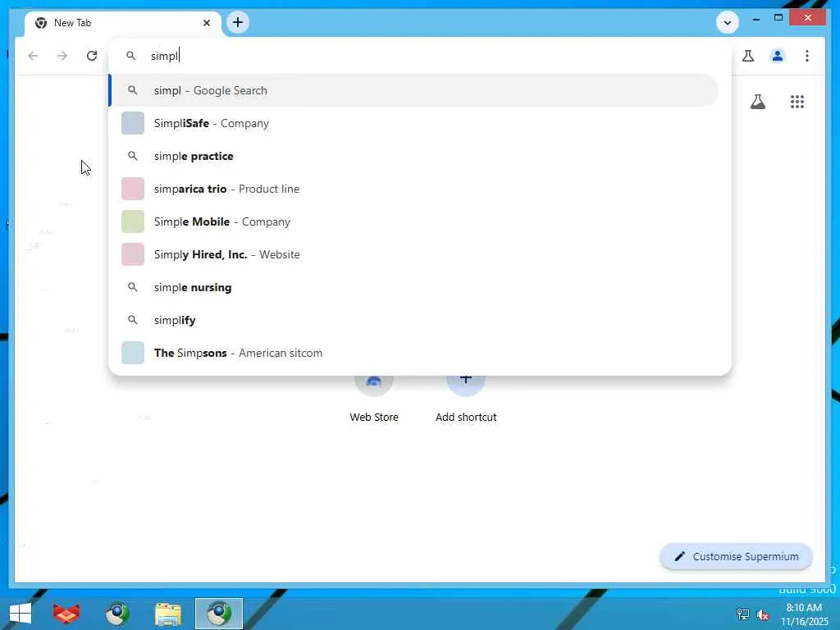
Task: Select the New Tab tab
Action: (123, 23)
